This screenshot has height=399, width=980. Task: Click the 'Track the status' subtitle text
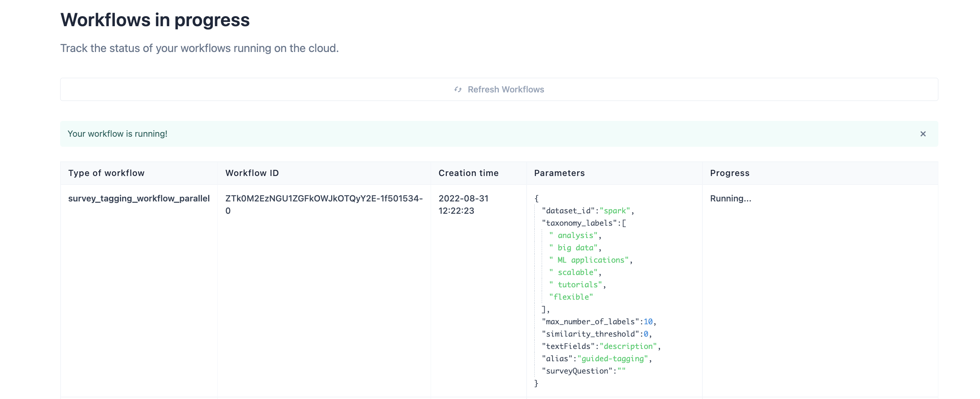(x=199, y=48)
